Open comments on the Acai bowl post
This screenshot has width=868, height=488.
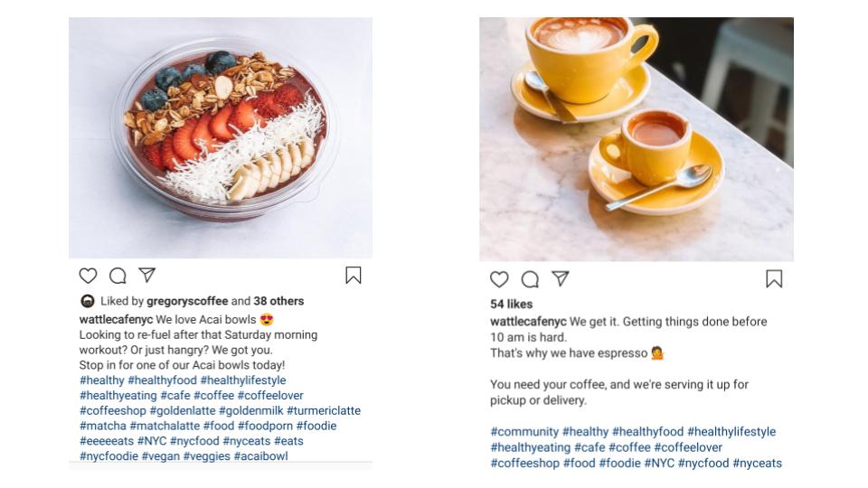[118, 276]
